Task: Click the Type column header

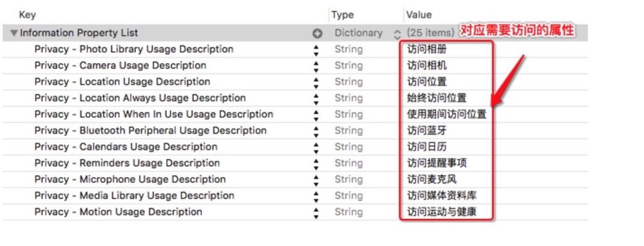Action: [x=342, y=15]
